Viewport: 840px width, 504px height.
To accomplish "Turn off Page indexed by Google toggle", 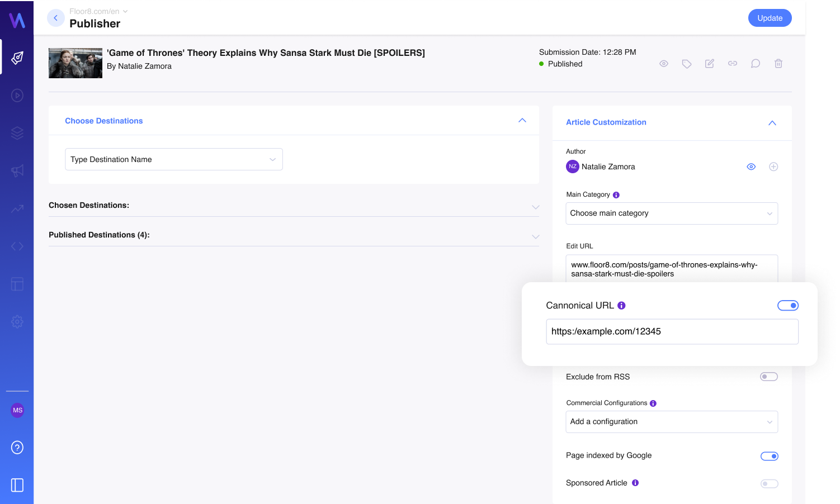I will pyautogui.click(x=770, y=457).
